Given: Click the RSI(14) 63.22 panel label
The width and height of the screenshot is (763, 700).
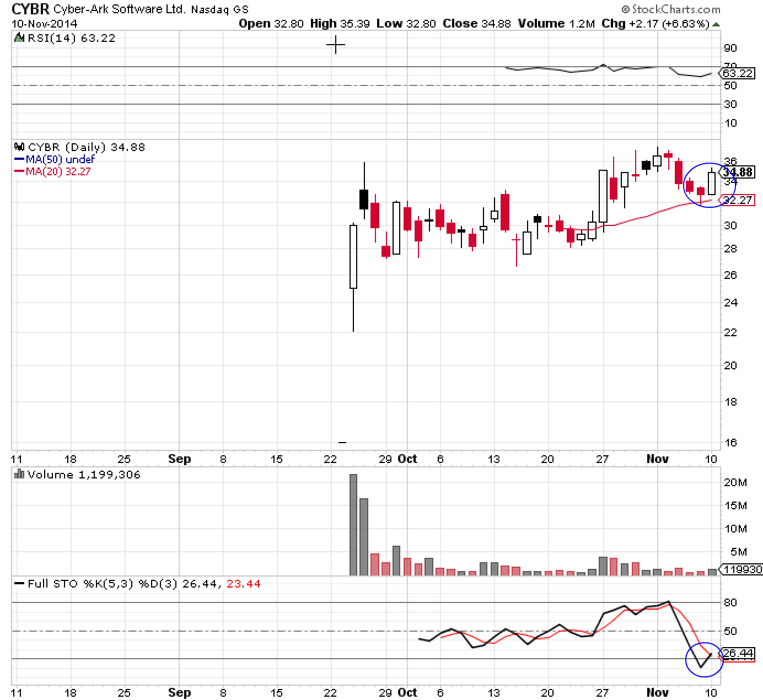Looking at the screenshot, I should [71, 38].
